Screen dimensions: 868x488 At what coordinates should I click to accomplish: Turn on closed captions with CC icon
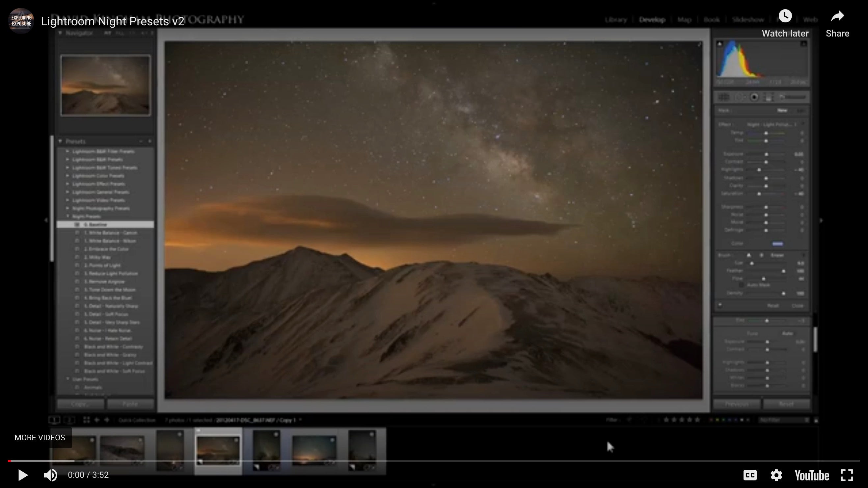pyautogui.click(x=750, y=475)
